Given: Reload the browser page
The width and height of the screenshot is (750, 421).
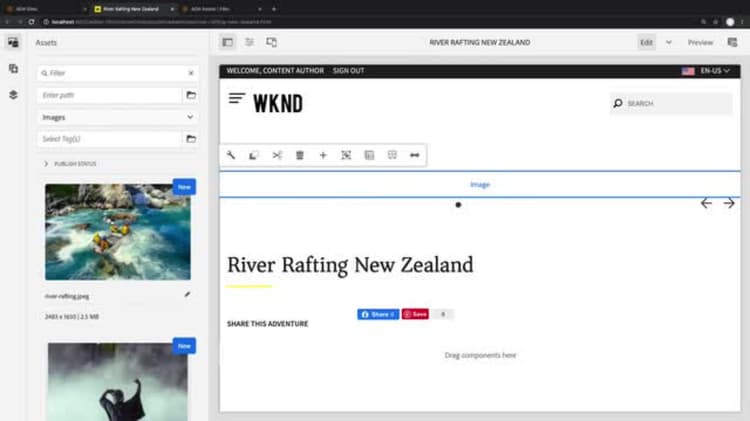Looking at the screenshot, I should pos(31,22).
